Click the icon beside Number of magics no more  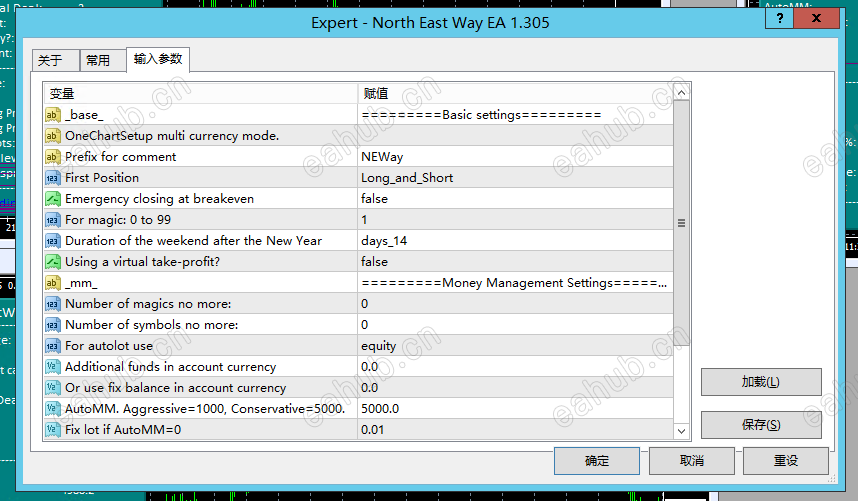click(53, 304)
